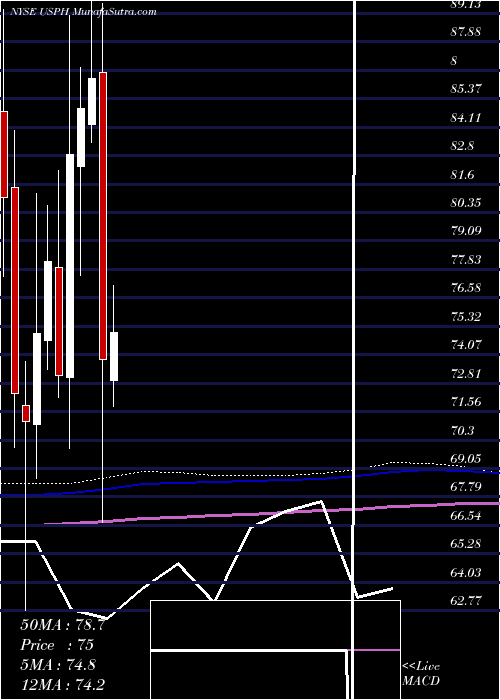Click the 84.11 price axis label
This screenshot has width=500, height=700.
point(466,117)
